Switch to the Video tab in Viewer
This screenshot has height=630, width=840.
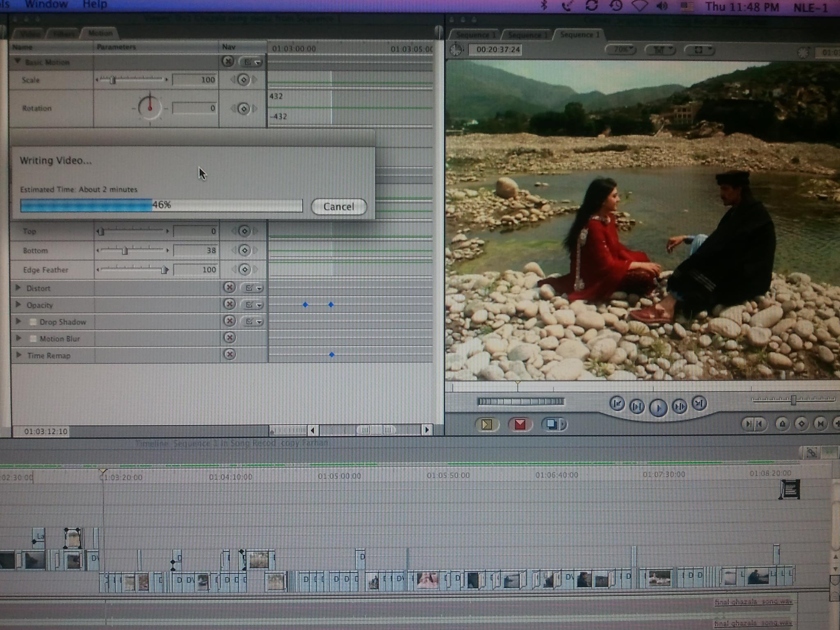coord(30,34)
